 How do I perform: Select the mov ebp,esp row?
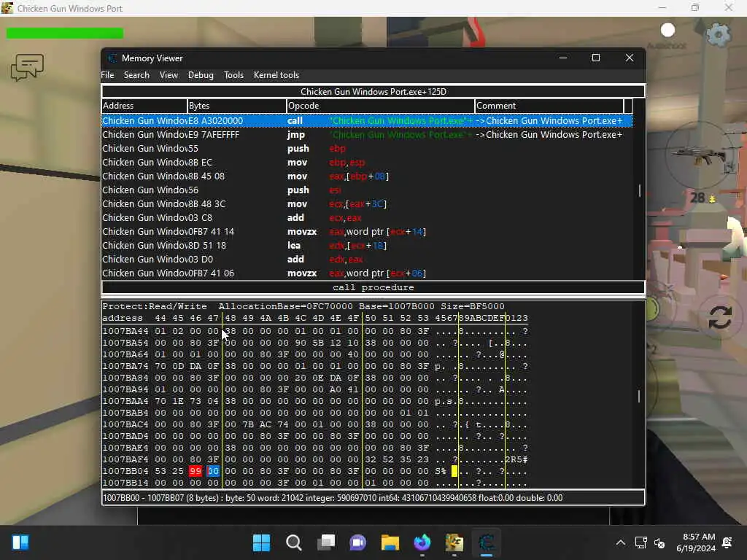367,163
